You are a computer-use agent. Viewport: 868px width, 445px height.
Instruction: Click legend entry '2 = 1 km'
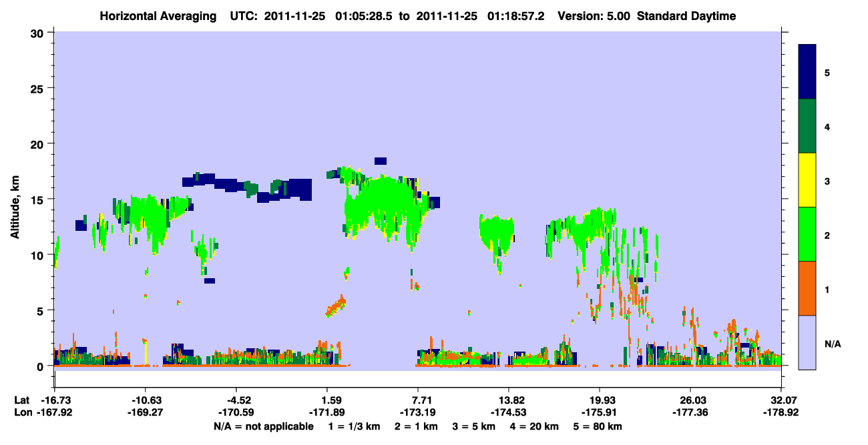click(418, 426)
